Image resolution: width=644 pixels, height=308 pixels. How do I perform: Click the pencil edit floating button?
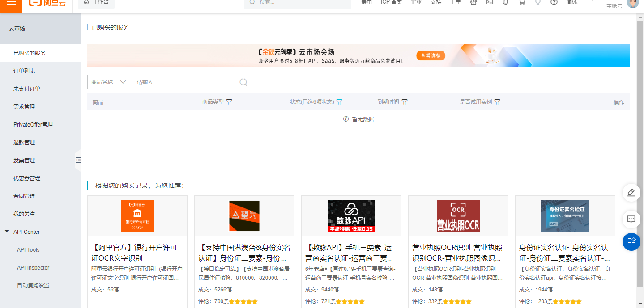[x=631, y=193]
